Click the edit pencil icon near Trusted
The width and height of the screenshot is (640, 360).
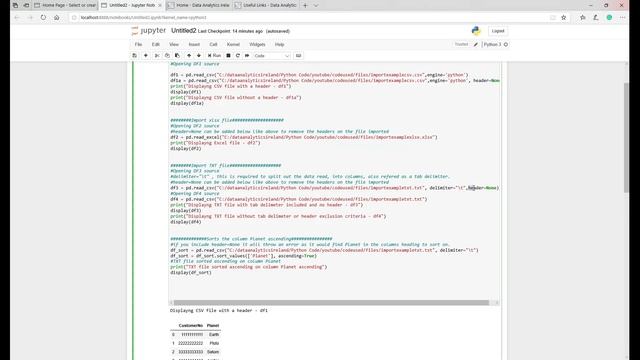click(x=476, y=44)
